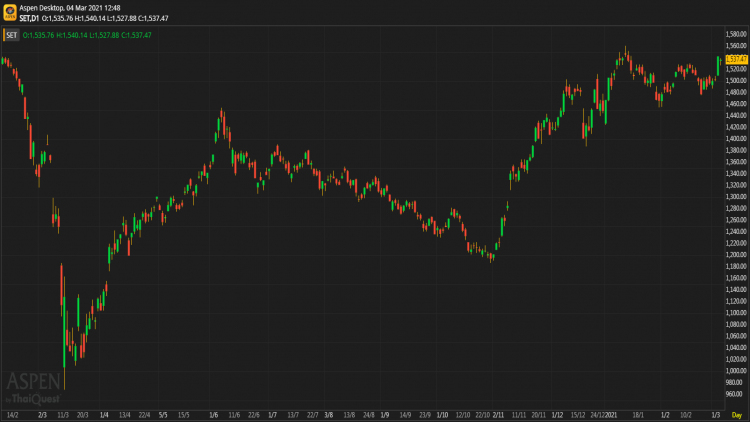Click the yellow 1,537.47 current price tag
This screenshot has width=750, height=422.
coord(736,59)
